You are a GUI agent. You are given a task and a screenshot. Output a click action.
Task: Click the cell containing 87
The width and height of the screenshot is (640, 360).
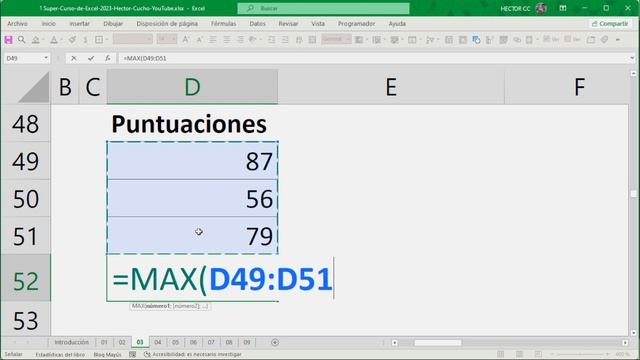click(192, 161)
